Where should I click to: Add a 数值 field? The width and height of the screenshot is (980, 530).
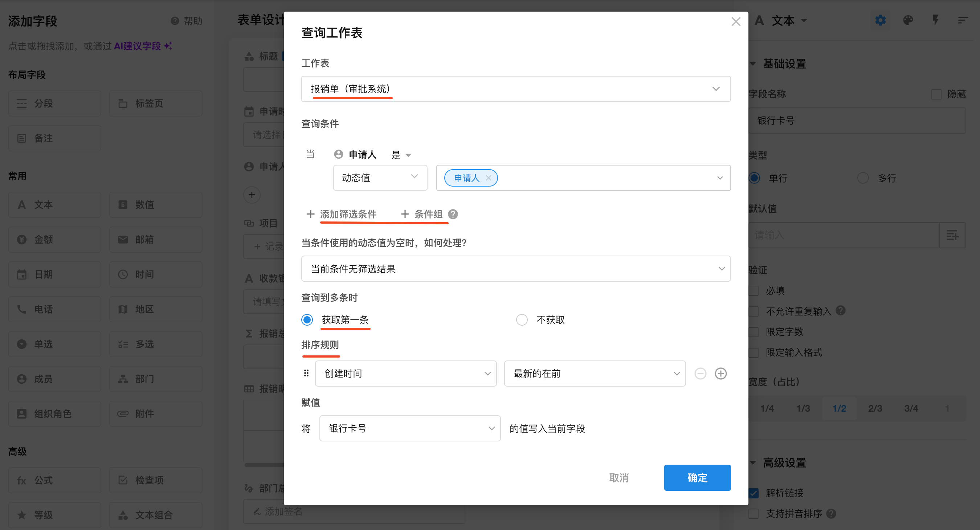[x=156, y=205]
